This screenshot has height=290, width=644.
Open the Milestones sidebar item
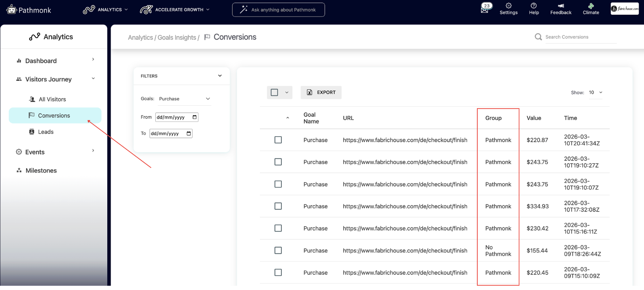[41, 170]
